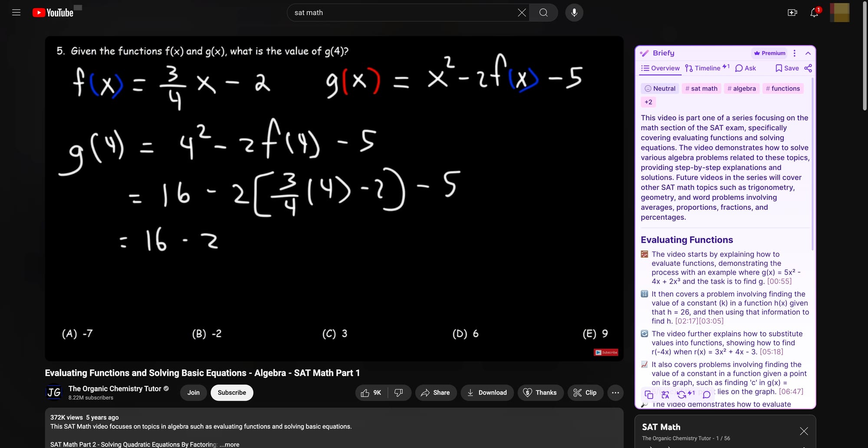
Task: Go to YouTube home via logo
Action: coord(53,13)
